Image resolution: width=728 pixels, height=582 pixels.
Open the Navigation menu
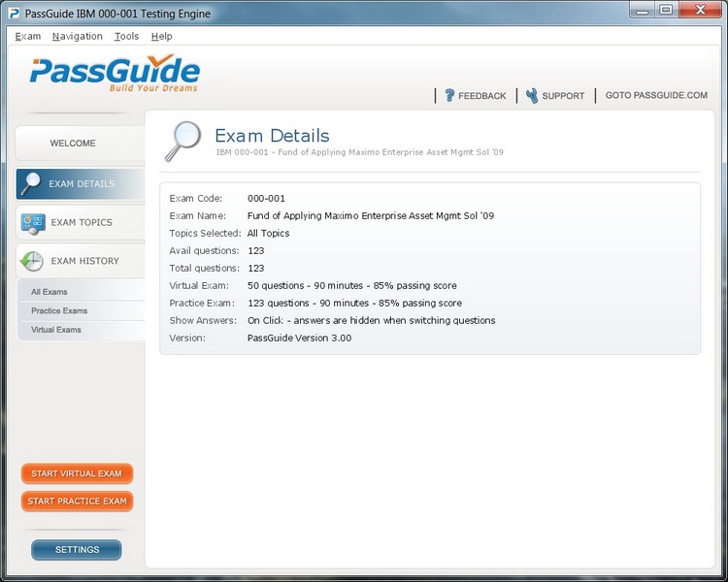(77, 36)
